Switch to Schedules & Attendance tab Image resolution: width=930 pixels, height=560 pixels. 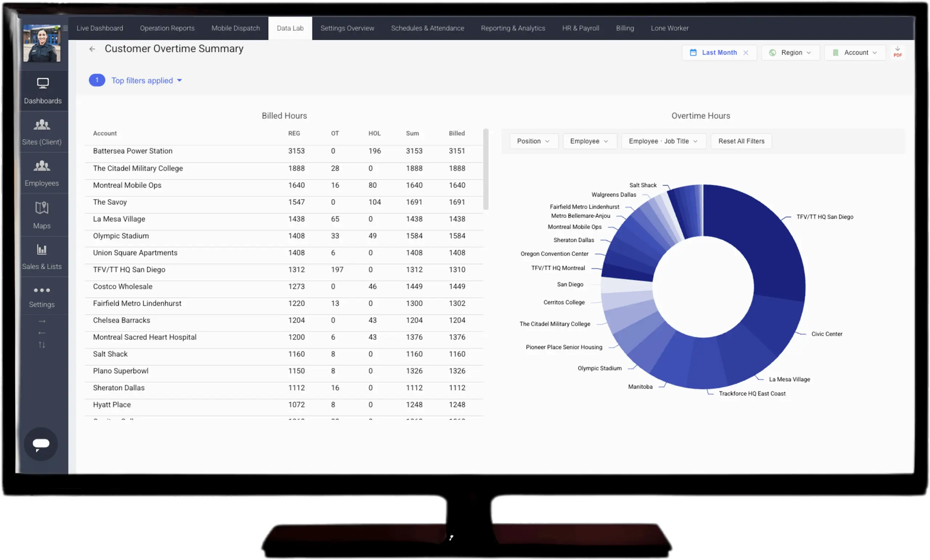[x=427, y=28]
